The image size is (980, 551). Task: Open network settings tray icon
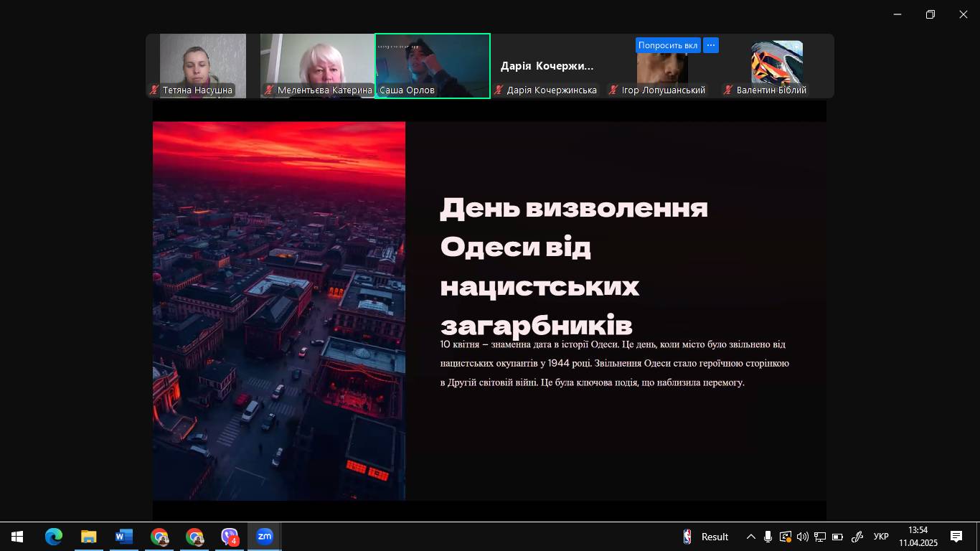pos(820,537)
